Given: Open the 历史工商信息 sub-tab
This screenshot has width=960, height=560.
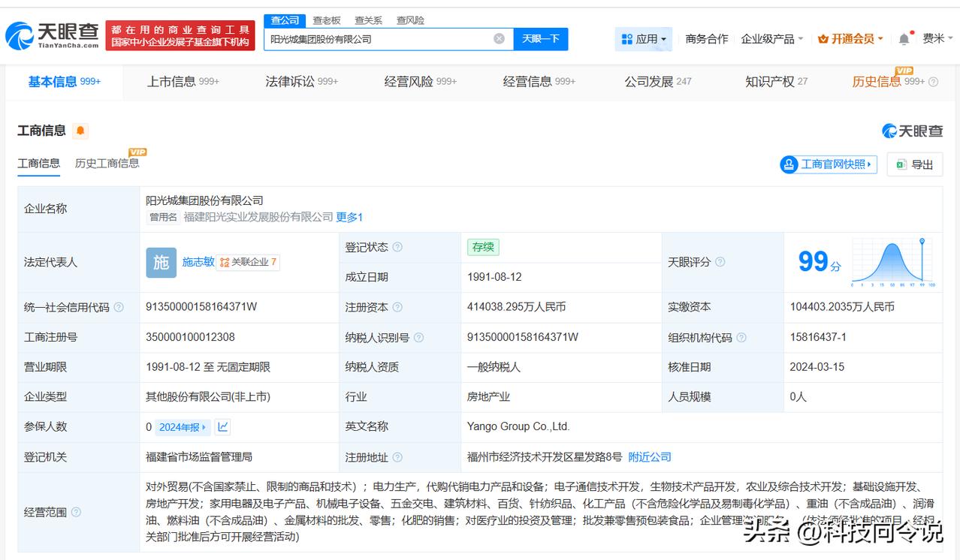Looking at the screenshot, I should click(107, 163).
